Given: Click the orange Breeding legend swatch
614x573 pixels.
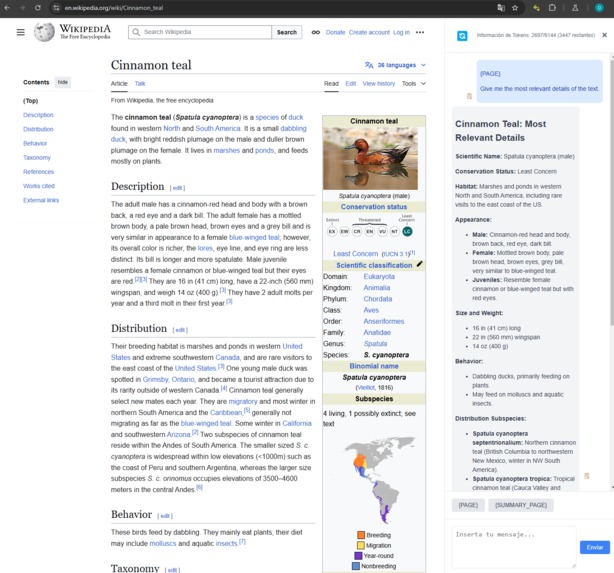Looking at the screenshot, I should tap(361, 535).
